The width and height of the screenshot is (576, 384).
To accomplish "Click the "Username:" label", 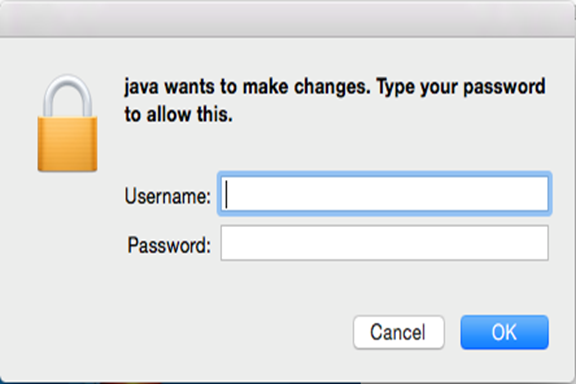I will tap(168, 196).
